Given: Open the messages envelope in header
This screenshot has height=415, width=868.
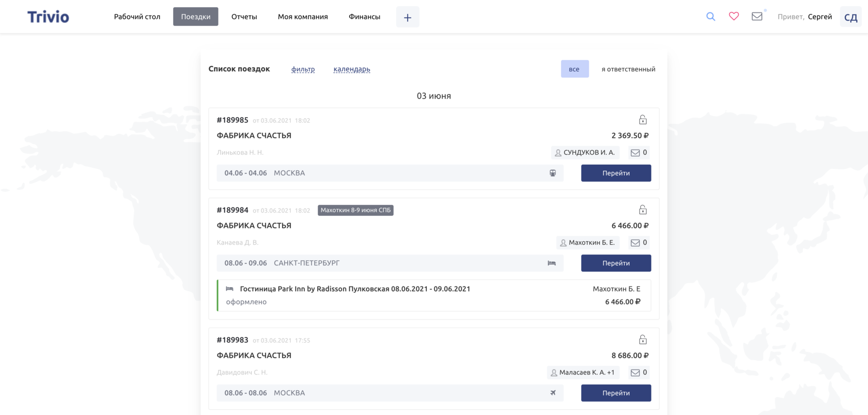Looking at the screenshot, I should point(757,17).
